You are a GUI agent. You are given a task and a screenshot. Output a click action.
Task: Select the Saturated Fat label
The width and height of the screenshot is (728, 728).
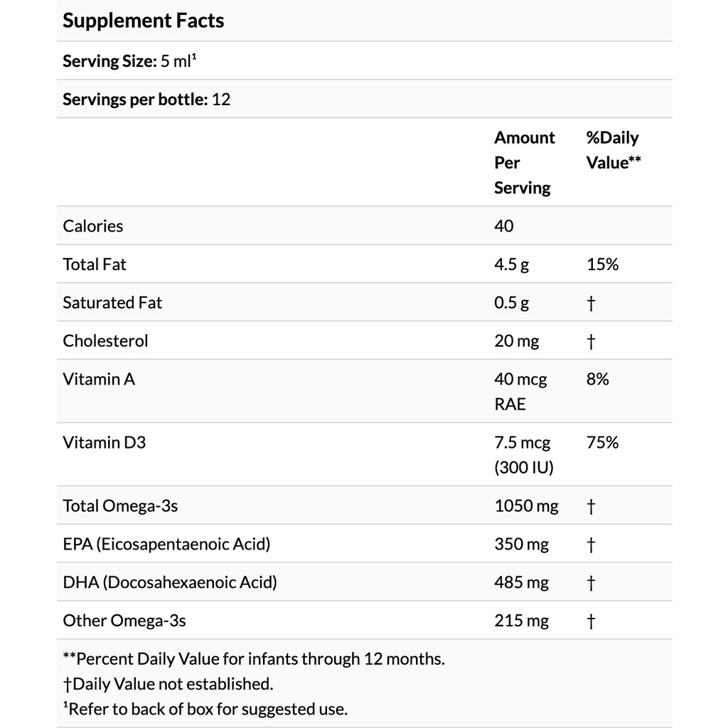point(112,303)
